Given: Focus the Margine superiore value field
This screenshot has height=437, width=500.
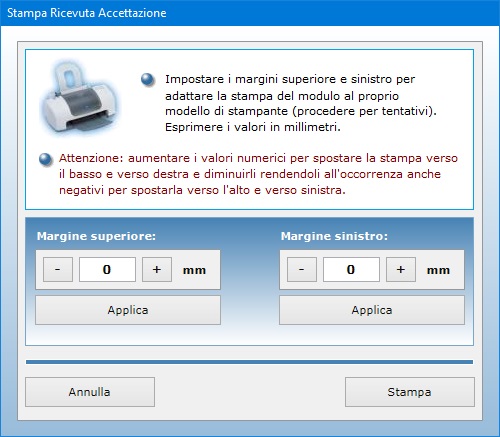Looking at the screenshot, I should click(107, 269).
